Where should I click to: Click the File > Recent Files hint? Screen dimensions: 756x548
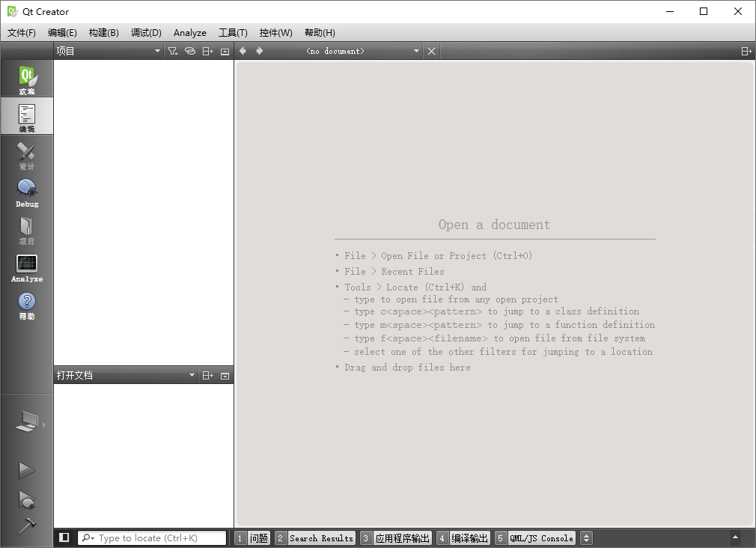coord(394,272)
